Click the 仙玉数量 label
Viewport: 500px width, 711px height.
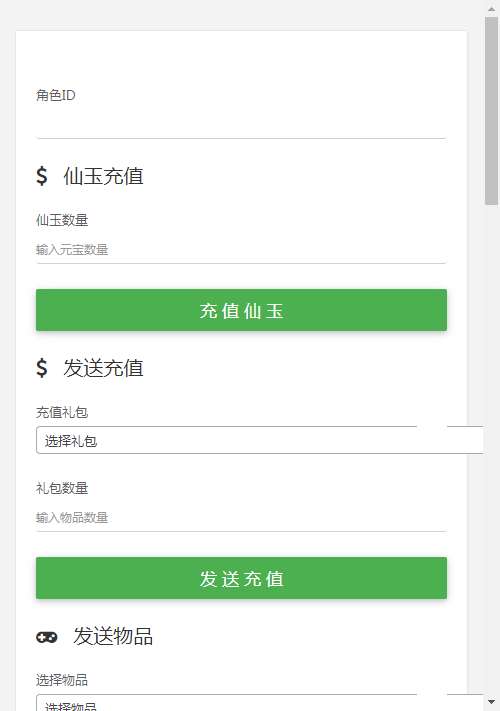tap(62, 220)
